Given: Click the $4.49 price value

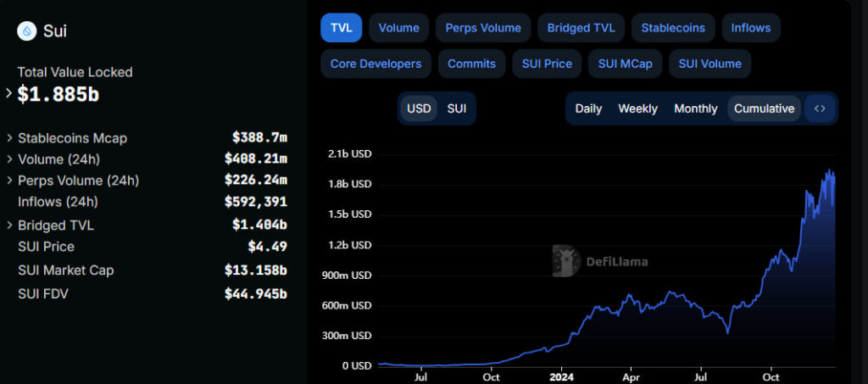Looking at the screenshot, I should coord(267,247).
